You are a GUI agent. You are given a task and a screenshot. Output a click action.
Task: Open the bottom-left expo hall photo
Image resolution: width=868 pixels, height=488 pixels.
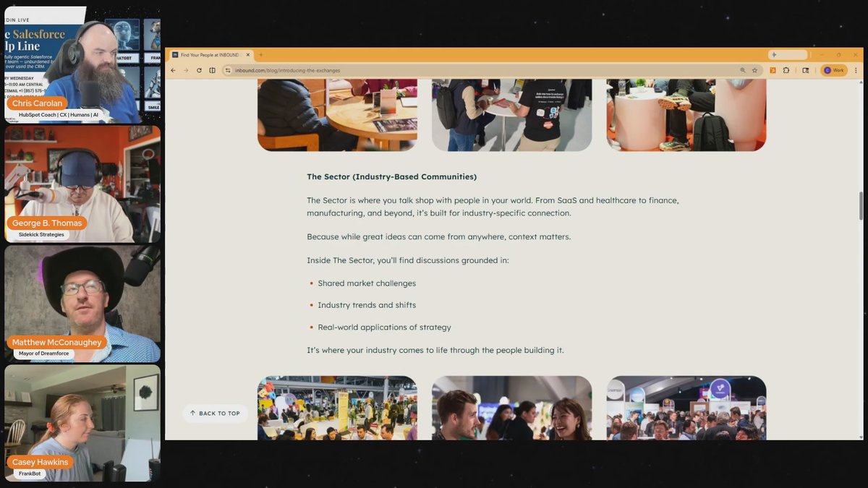point(337,408)
